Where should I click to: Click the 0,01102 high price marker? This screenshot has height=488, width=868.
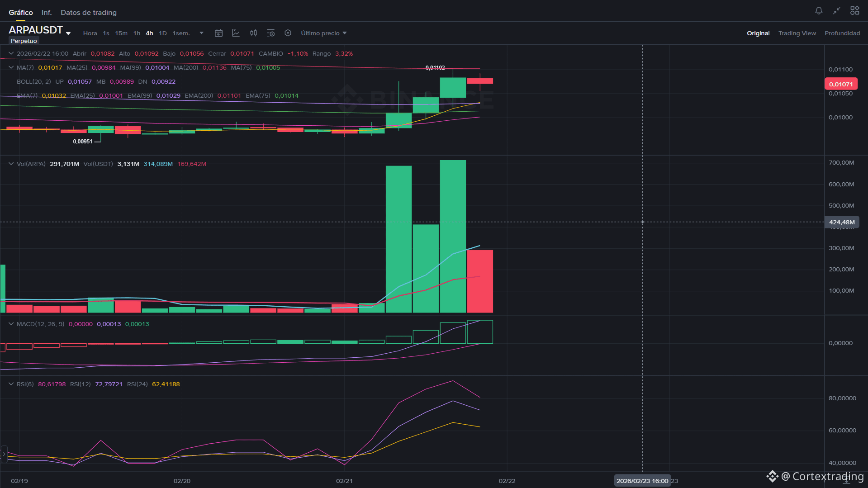click(435, 68)
